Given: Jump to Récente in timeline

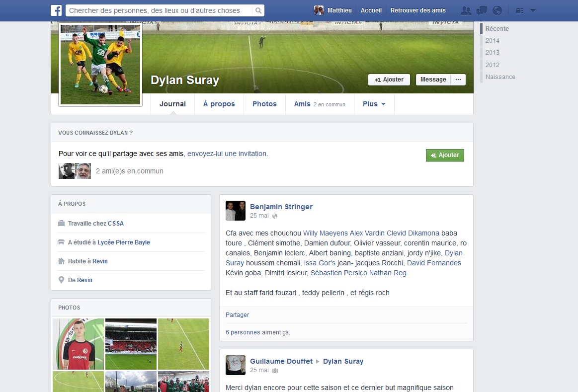Looking at the screenshot, I should 497,28.
